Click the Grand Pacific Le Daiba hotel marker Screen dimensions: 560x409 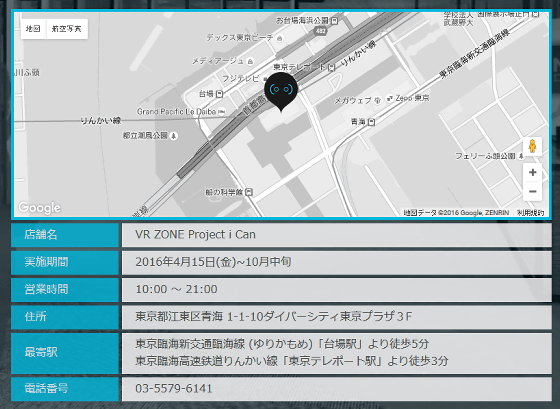point(222,112)
